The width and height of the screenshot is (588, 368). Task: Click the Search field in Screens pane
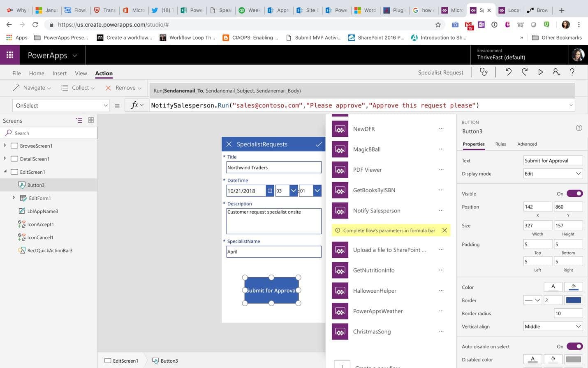pyautogui.click(x=49, y=133)
